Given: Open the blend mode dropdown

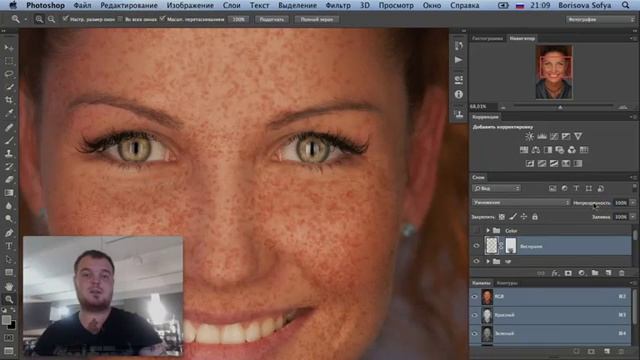Looking at the screenshot, I should pos(521,202).
